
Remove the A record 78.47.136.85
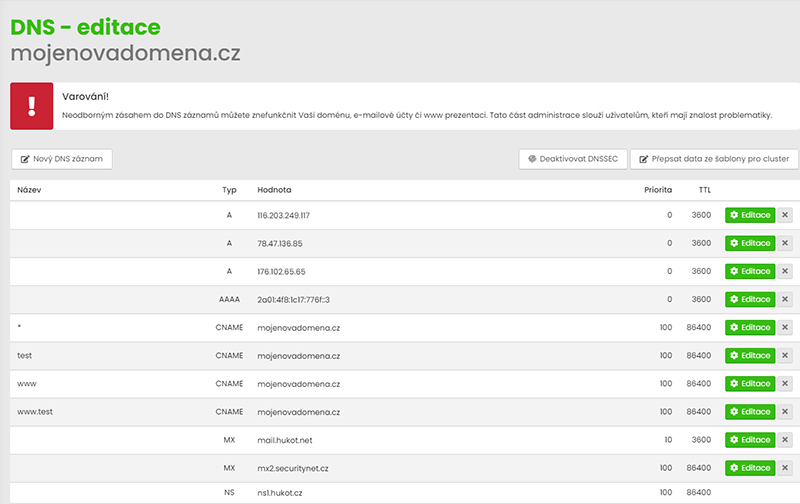click(x=785, y=243)
